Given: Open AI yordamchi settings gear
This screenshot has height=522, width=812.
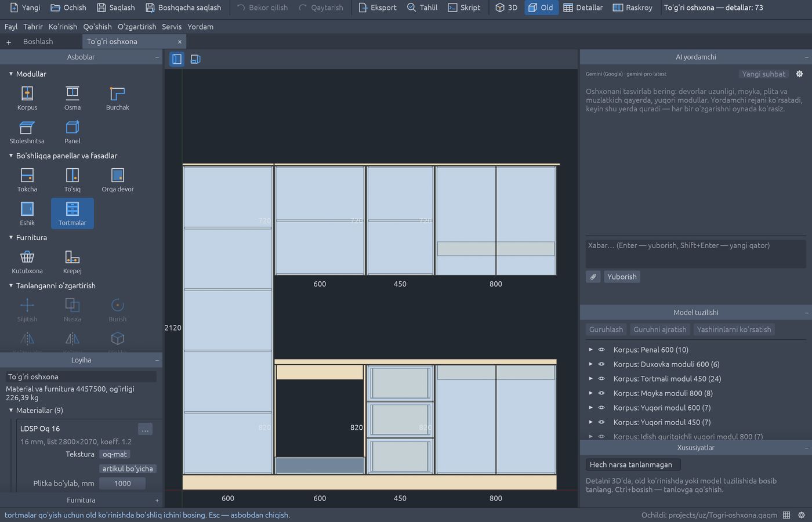Looking at the screenshot, I should 799,74.
